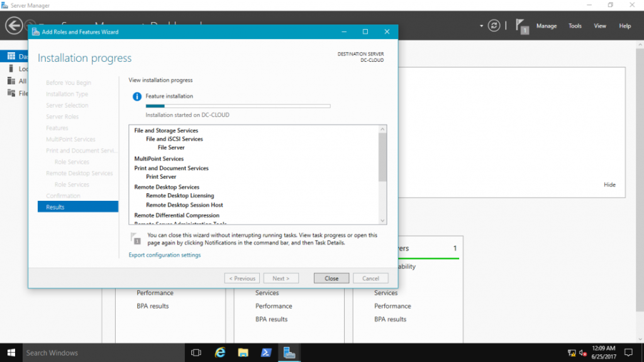This screenshot has height=362, width=644.
Task: Click the Cancel button in wizard
Action: pyautogui.click(x=370, y=278)
